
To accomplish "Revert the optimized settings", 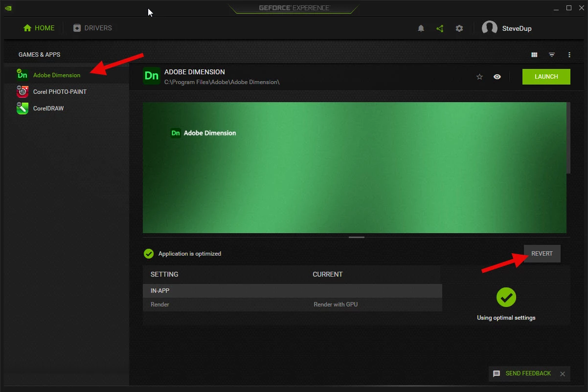I will (x=542, y=254).
